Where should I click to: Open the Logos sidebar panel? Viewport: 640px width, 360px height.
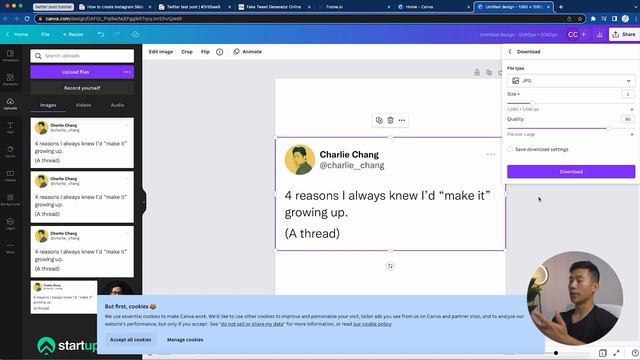[x=10, y=224]
